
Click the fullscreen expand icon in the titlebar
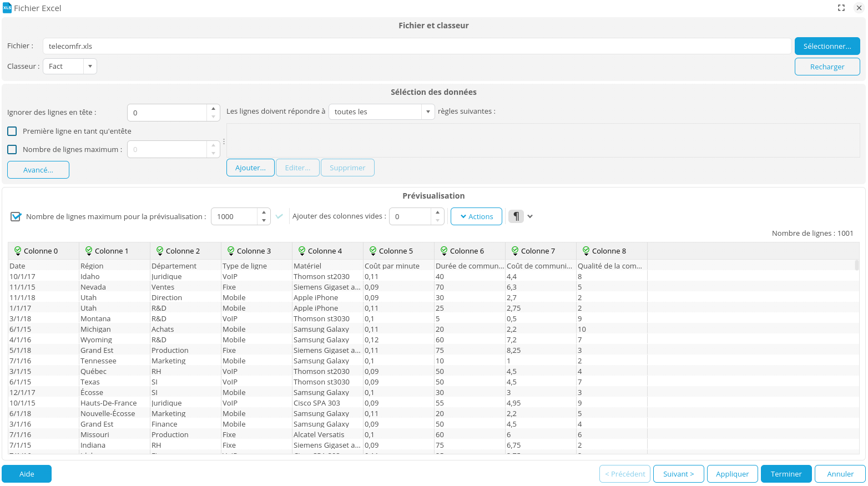pos(841,8)
